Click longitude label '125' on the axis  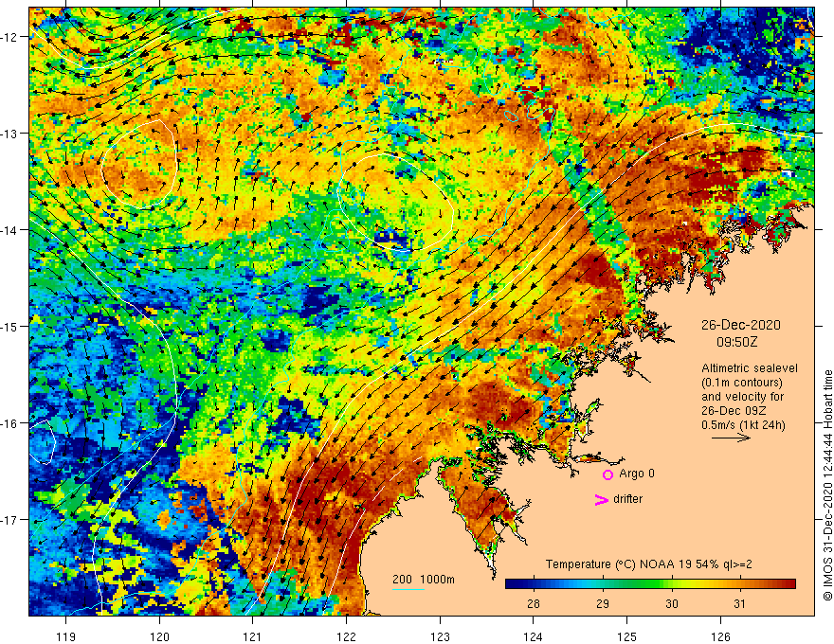pos(627,636)
